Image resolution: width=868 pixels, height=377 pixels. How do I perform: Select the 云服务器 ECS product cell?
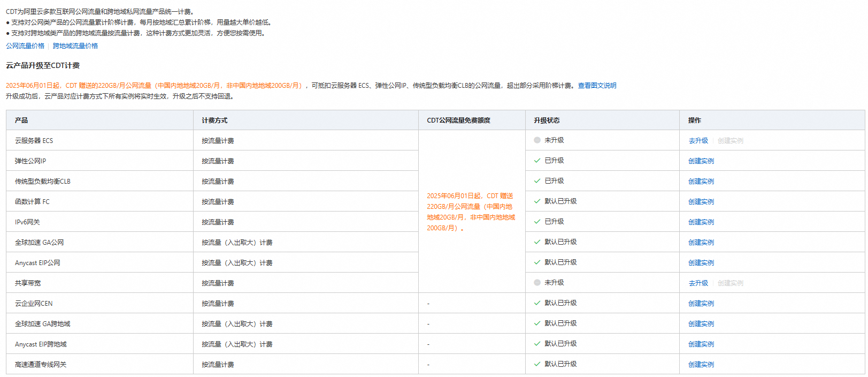coord(99,141)
